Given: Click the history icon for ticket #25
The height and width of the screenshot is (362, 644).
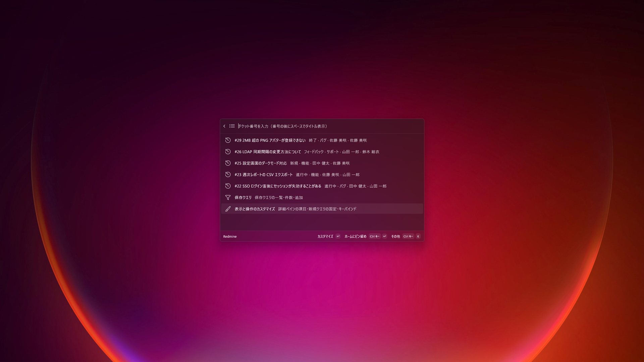Looking at the screenshot, I should pos(228,163).
